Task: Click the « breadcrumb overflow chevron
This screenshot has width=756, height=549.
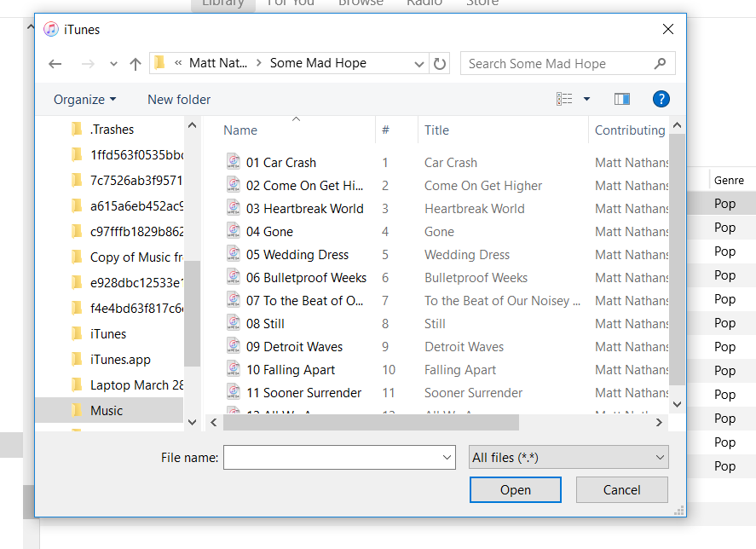Action: [178, 63]
